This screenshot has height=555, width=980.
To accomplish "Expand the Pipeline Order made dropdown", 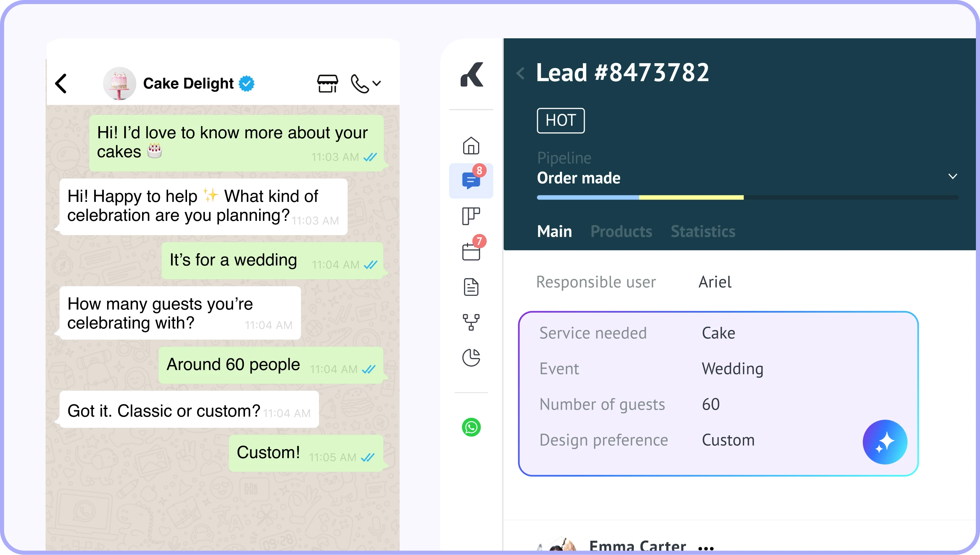I will point(952,177).
